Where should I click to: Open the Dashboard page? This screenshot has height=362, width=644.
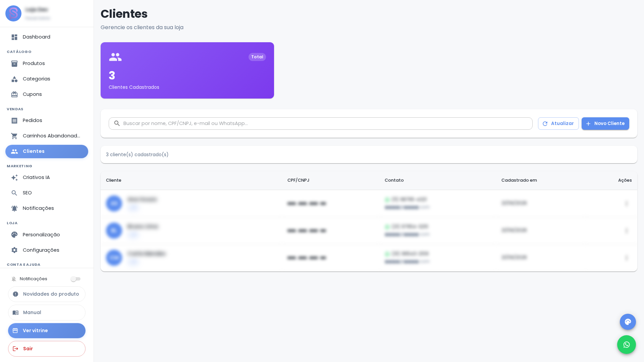click(x=47, y=37)
